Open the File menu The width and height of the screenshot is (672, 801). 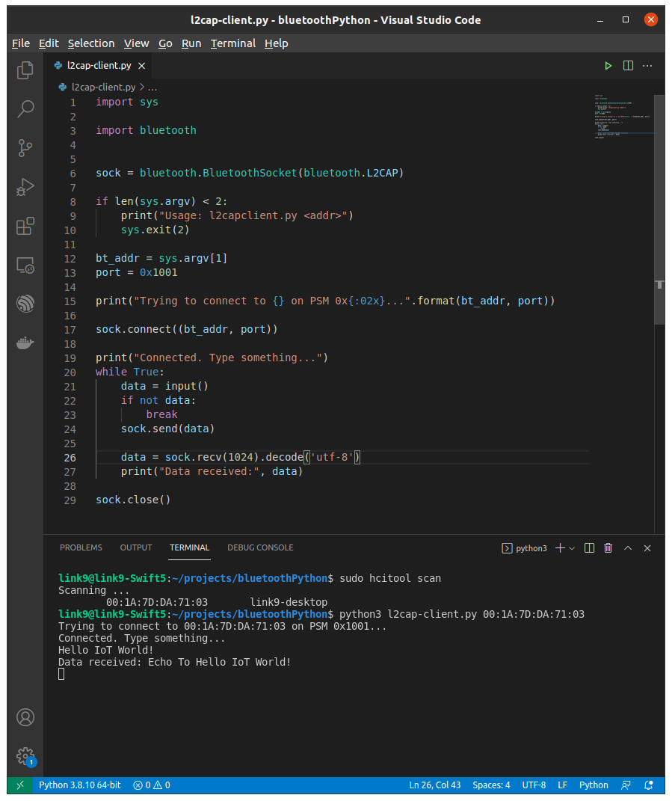(21, 43)
